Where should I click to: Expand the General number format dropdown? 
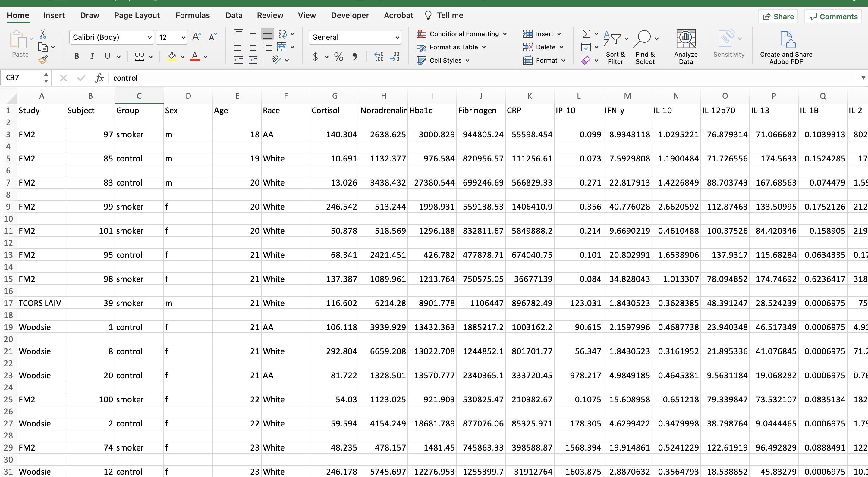tap(397, 37)
